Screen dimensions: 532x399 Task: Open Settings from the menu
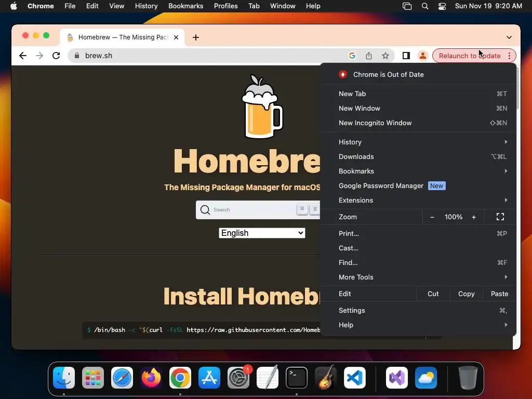[x=418, y=311]
